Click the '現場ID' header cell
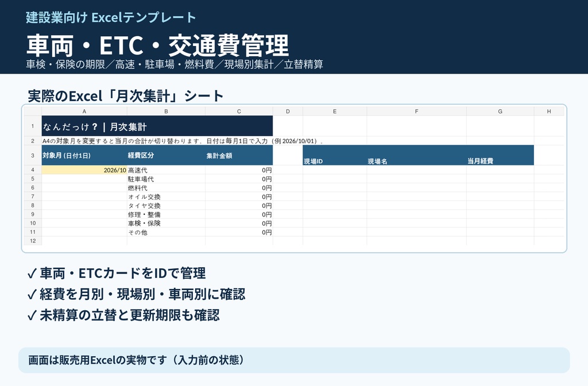 click(335, 155)
